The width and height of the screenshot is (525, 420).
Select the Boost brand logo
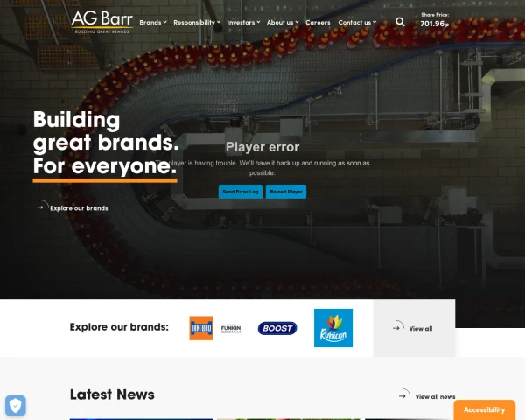[x=277, y=328]
